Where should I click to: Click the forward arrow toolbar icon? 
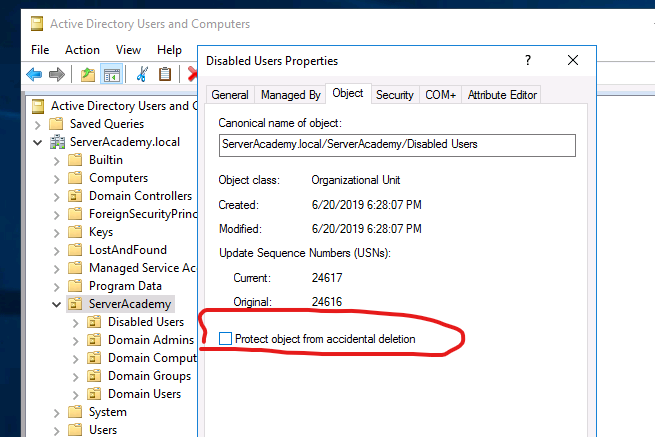tap(57, 75)
